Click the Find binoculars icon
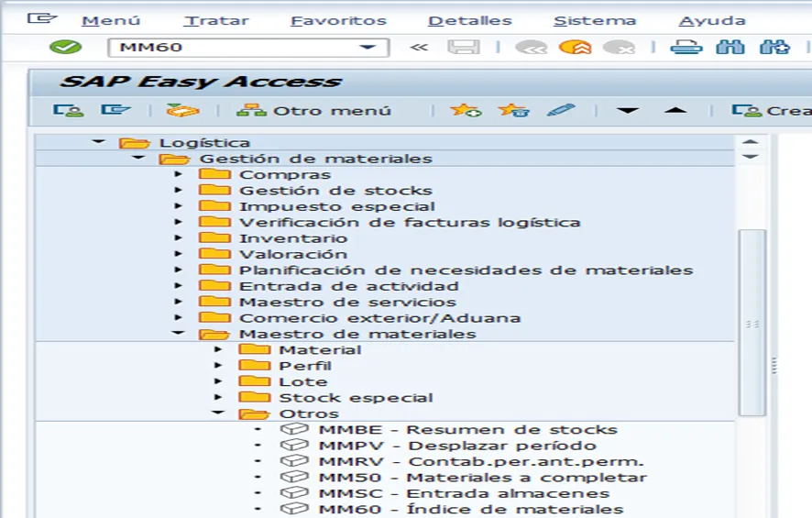This screenshot has width=812, height=518. (x=730, y=47)
